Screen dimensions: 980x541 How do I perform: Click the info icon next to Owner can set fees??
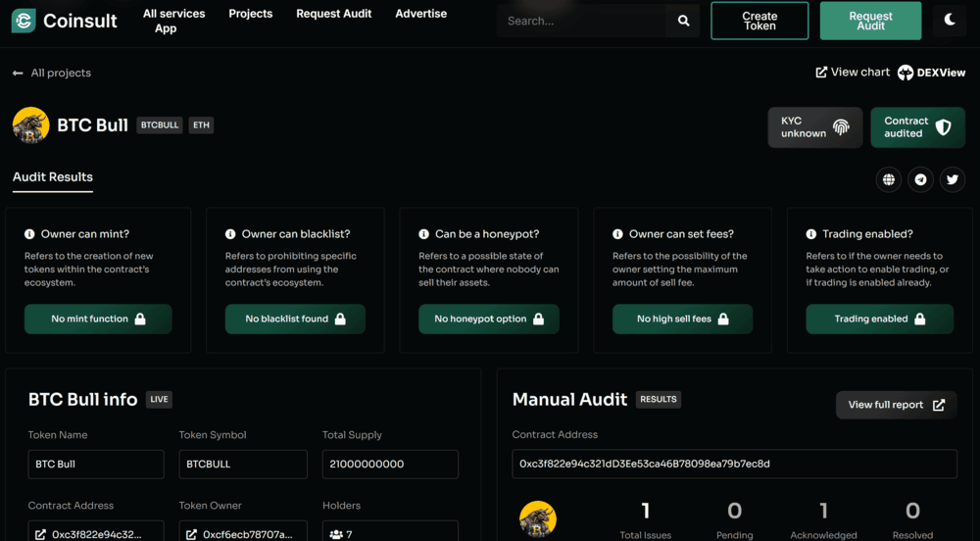(x=617, y=233)
